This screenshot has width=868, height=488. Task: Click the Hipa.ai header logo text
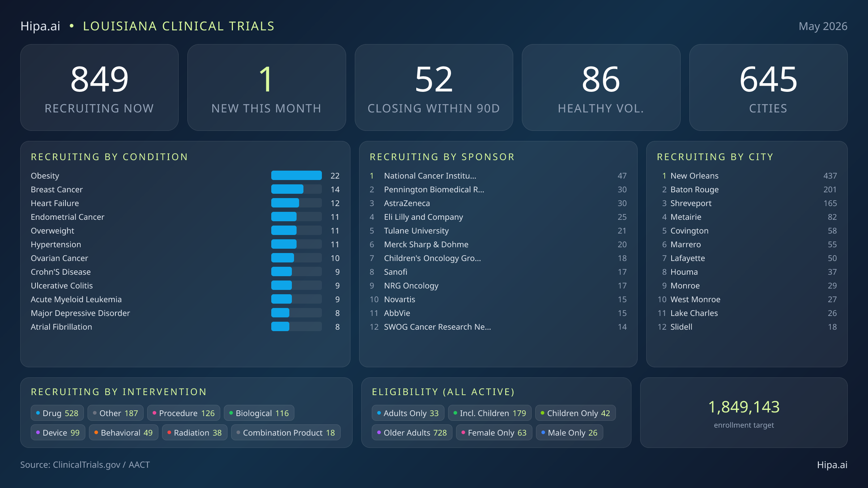40,26
